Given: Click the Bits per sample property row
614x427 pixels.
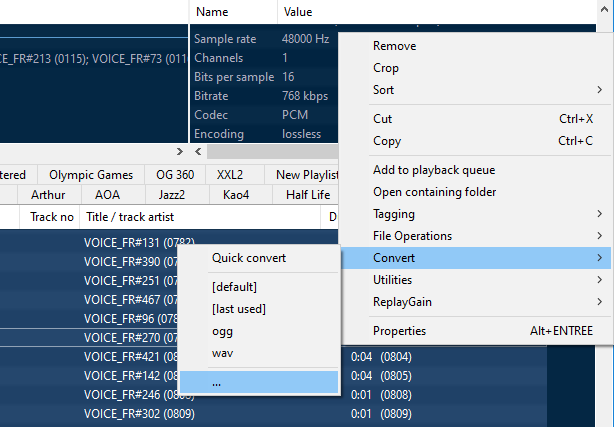Looking at the screenshot, I should (264, 77).
